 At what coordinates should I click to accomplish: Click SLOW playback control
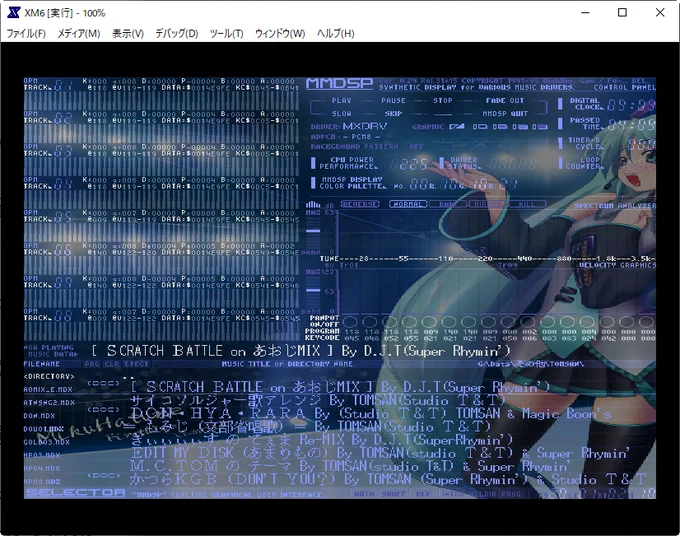[x=341, y=114]
